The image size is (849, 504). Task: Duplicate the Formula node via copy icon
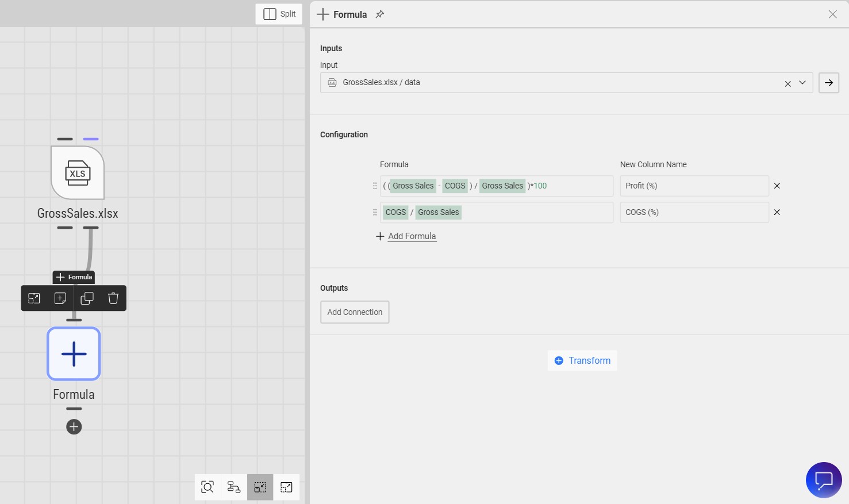coord(87,298)
